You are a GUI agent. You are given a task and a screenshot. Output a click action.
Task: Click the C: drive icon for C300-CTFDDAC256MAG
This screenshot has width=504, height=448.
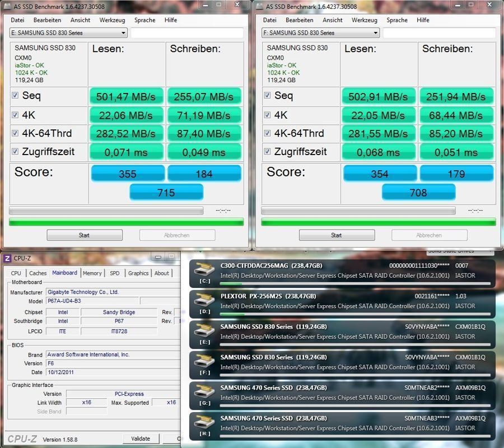(x=206, y=269)
